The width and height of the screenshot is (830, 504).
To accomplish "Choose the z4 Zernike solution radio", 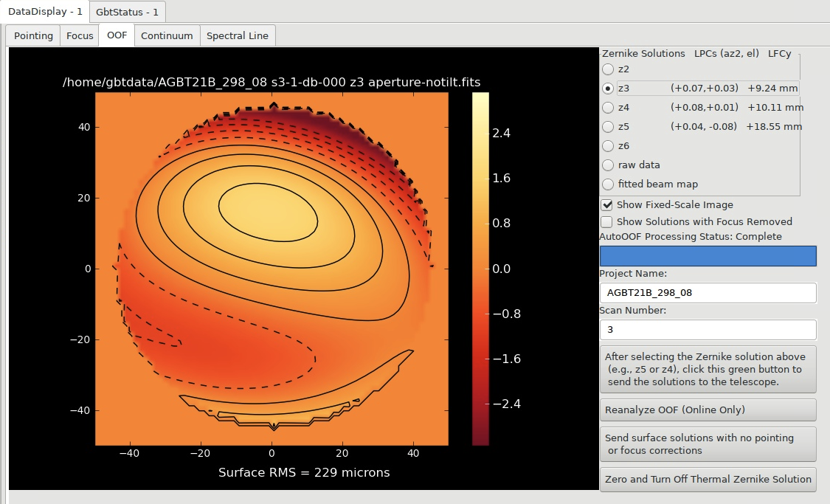I will [608, 108].
